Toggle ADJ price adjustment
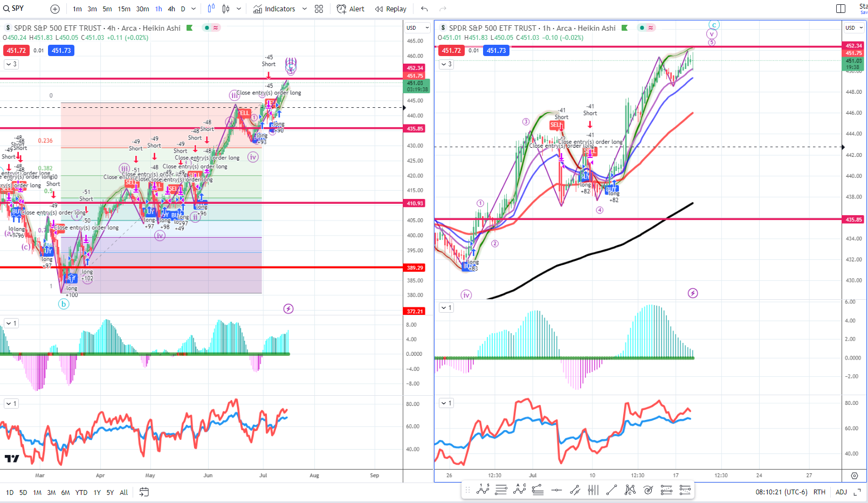This screenshot has width=868, height=503. [841, 492]
